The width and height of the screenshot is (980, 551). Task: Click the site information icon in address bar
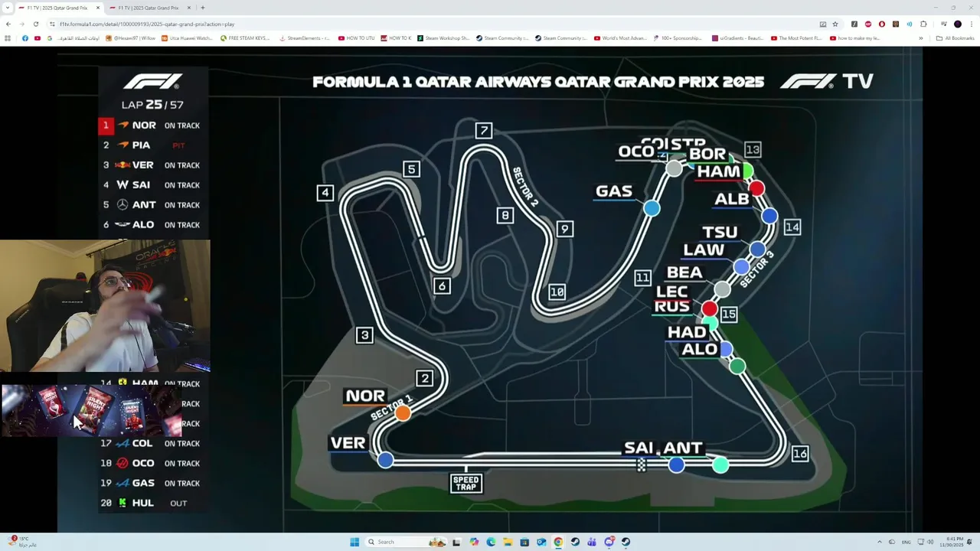pos(52,24)
